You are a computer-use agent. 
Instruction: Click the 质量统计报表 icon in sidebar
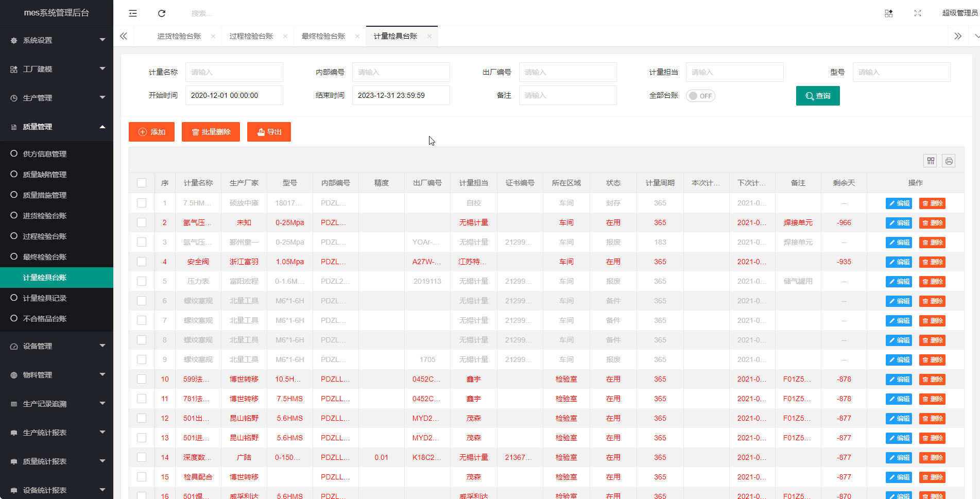14,461
